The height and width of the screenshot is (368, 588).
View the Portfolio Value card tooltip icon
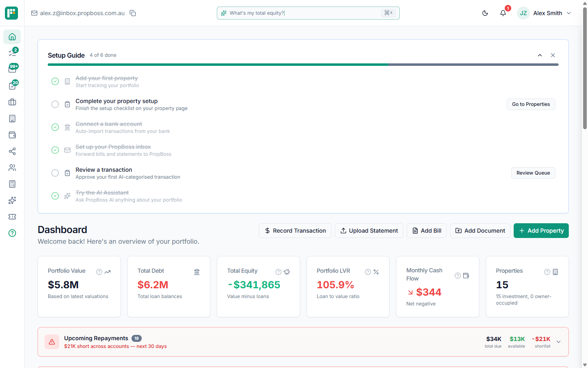click(x=99, y=272)
